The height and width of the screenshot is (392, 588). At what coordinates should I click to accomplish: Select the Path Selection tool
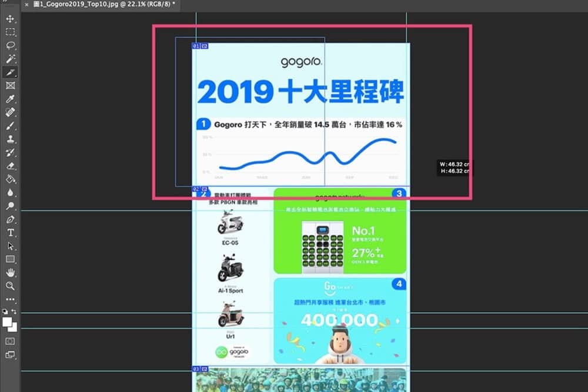(10, 246)
